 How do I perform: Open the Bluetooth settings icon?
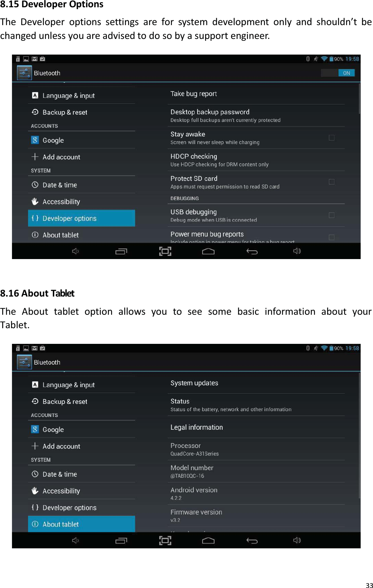pos(24,72)
